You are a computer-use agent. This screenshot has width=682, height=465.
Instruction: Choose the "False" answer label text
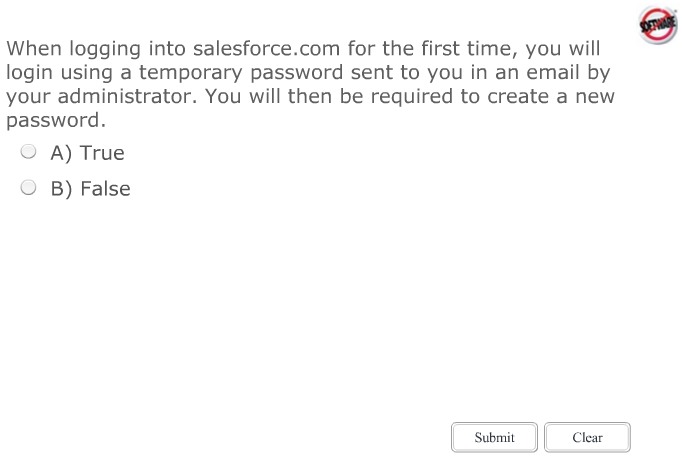105,189
